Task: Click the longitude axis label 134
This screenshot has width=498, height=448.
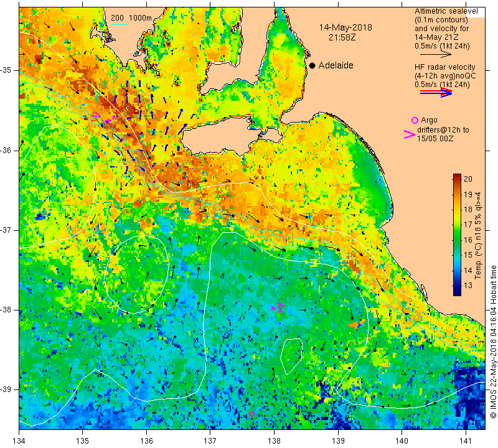Action: [x=19, y=441]
